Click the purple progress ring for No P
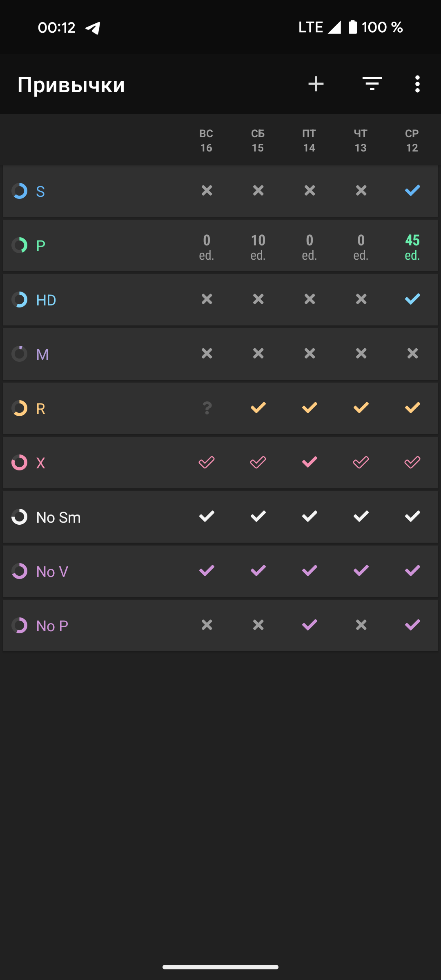The height and width of the screenshot is (980, 441). [20, 626]
